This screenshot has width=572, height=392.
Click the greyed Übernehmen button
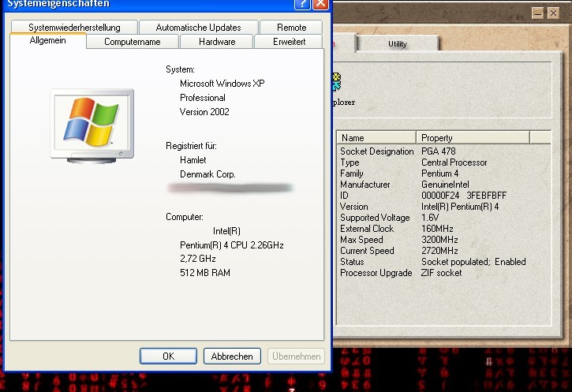coord(296,356)
